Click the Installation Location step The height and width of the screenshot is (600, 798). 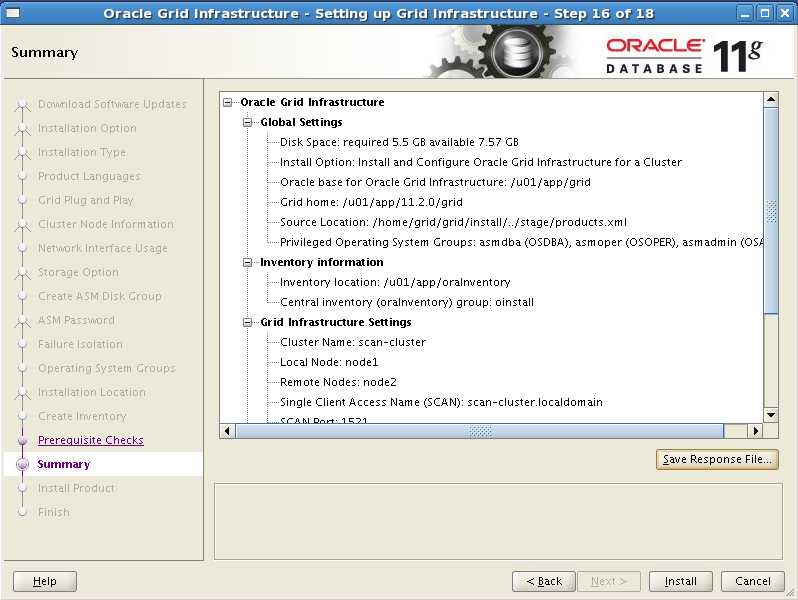[x=92, y=392]
